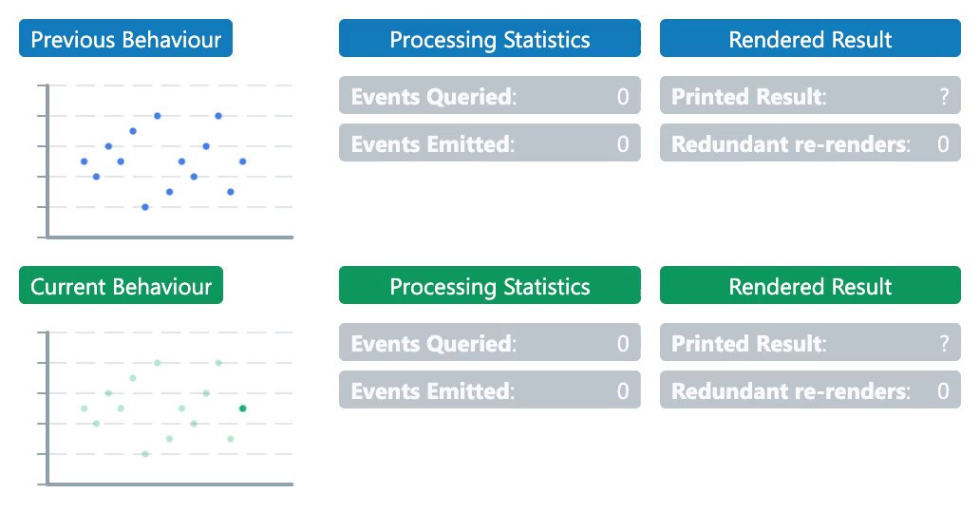Click the lowest blue point in the top chart
The image size is (980, 513).
(145, 207)
